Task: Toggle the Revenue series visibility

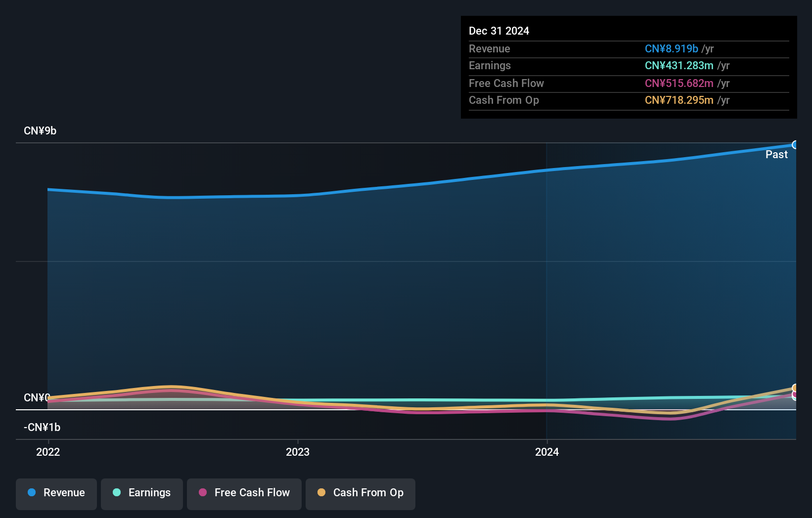Action: (56, 493)
